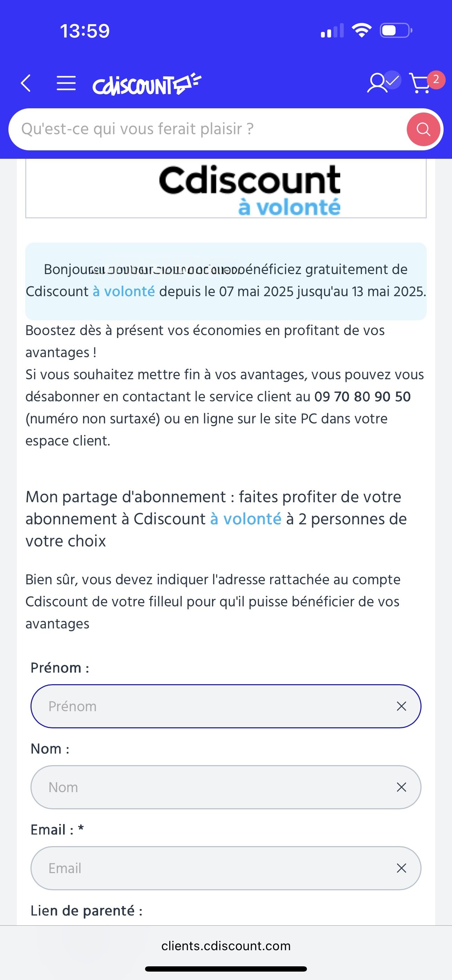Focus the Nom input field
452x980 pixels.
[226, 787]
